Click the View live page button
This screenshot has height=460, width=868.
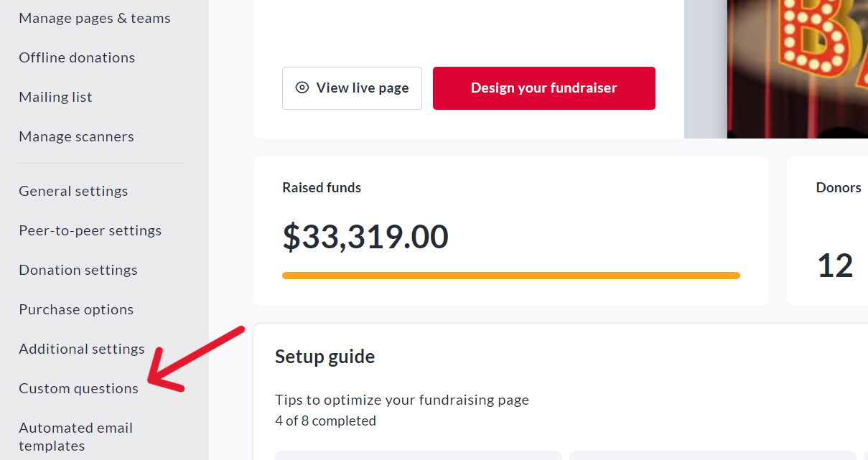pos(352,88)
